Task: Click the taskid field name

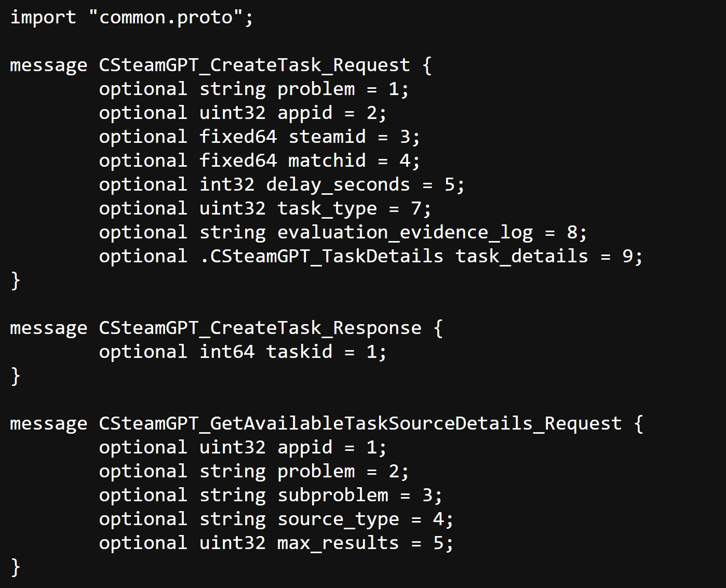Action: click(299, 352)
